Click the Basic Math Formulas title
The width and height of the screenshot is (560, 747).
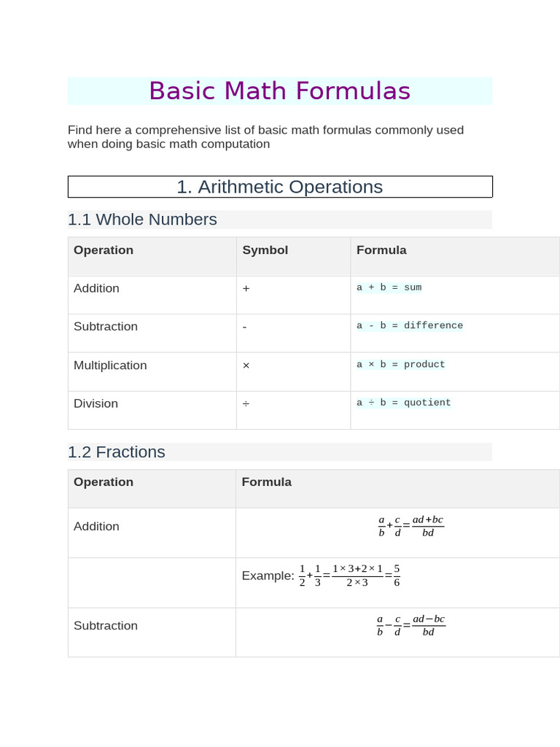(279, 90)
